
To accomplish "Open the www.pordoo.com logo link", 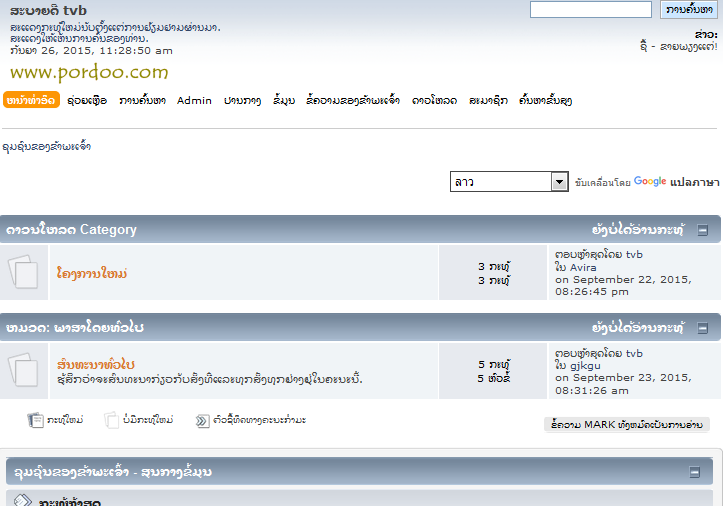I will coord(89,72).
